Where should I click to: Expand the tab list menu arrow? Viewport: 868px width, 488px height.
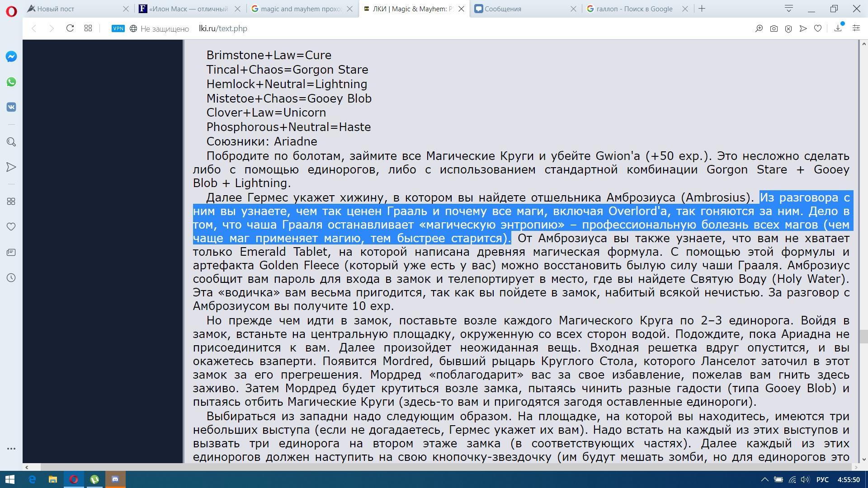coord(789,9)
